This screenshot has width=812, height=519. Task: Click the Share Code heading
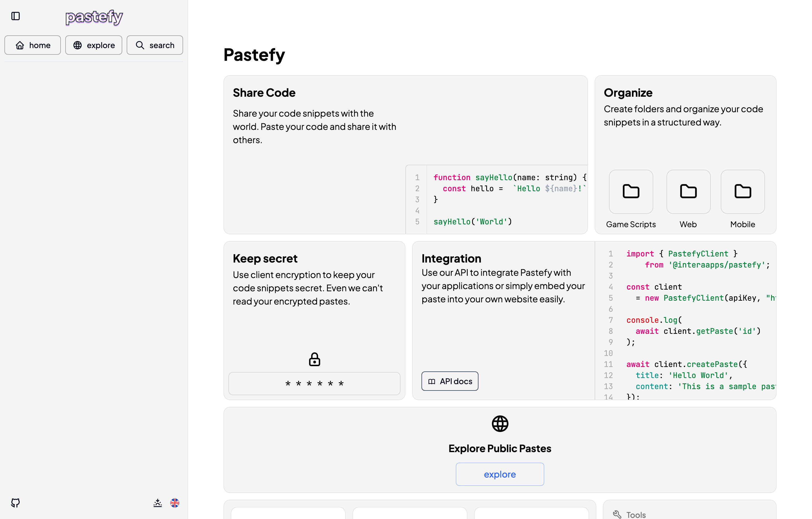tap(264, 93)
